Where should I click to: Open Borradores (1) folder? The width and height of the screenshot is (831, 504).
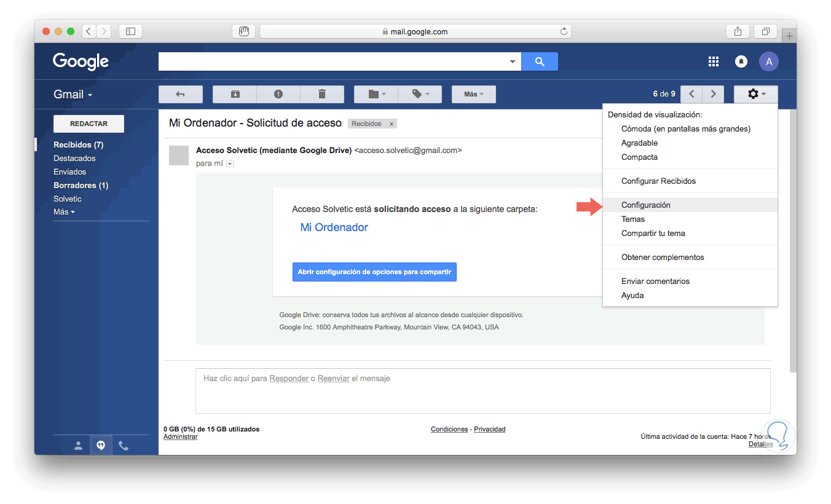pos(81,186)
